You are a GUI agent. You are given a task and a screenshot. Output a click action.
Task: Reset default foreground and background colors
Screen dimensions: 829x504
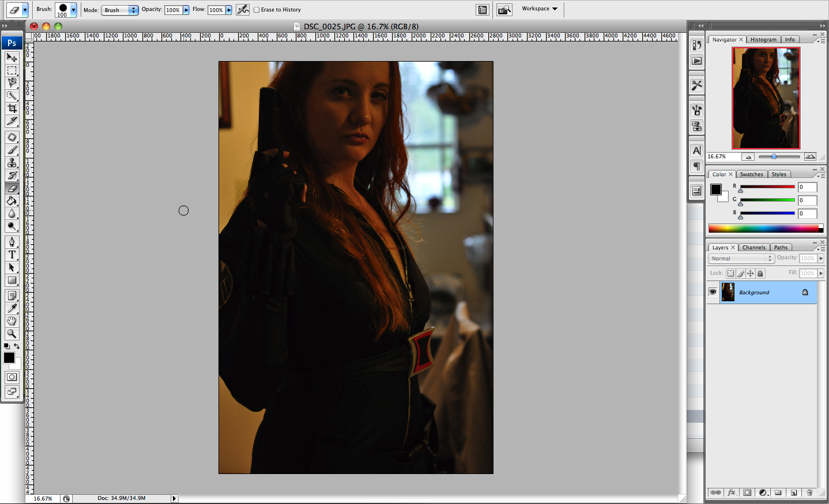(6, 346)
